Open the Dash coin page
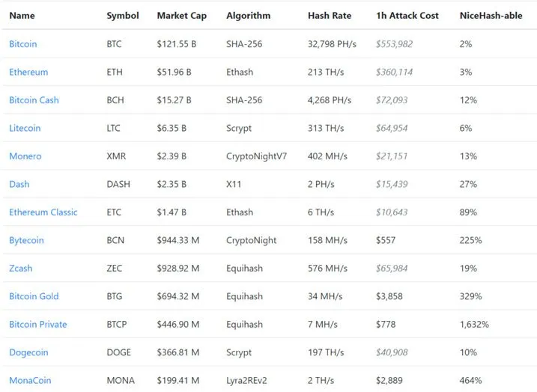 coord(19,184)
